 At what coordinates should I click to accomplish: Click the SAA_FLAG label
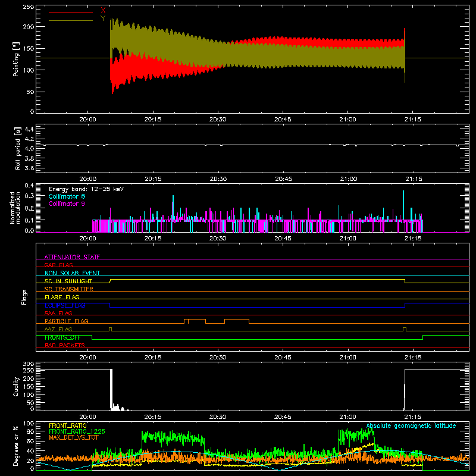[58, 313]
